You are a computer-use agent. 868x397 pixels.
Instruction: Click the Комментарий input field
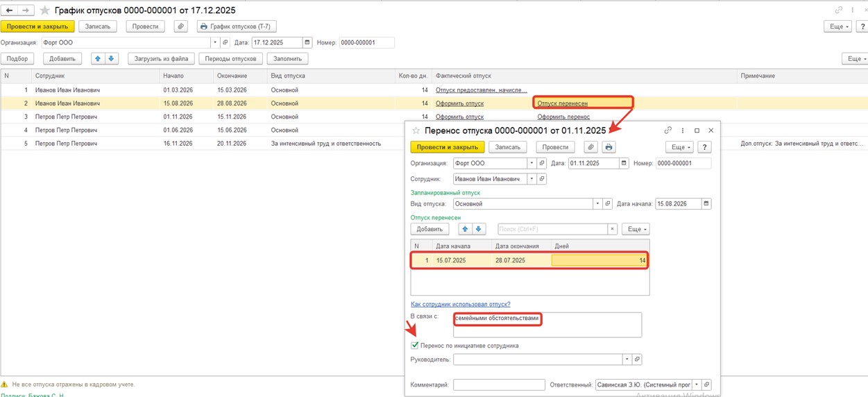point(499,385)
